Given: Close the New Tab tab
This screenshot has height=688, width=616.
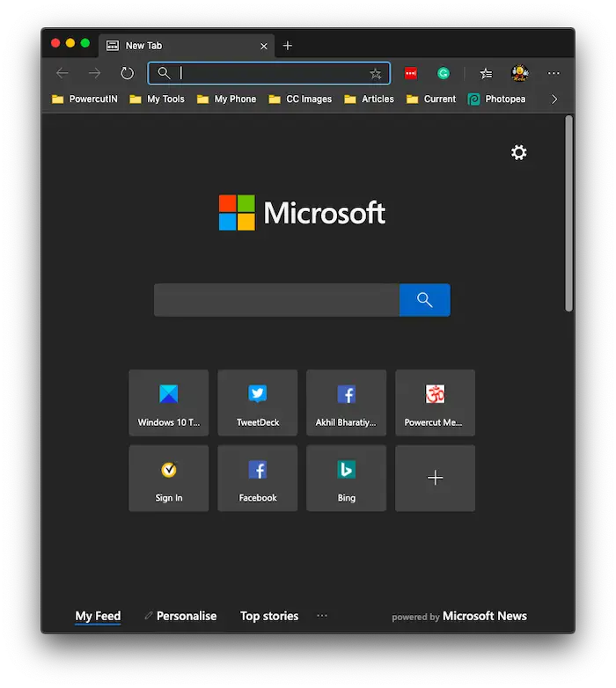Looking at the screenshot, I should point(264,46).
